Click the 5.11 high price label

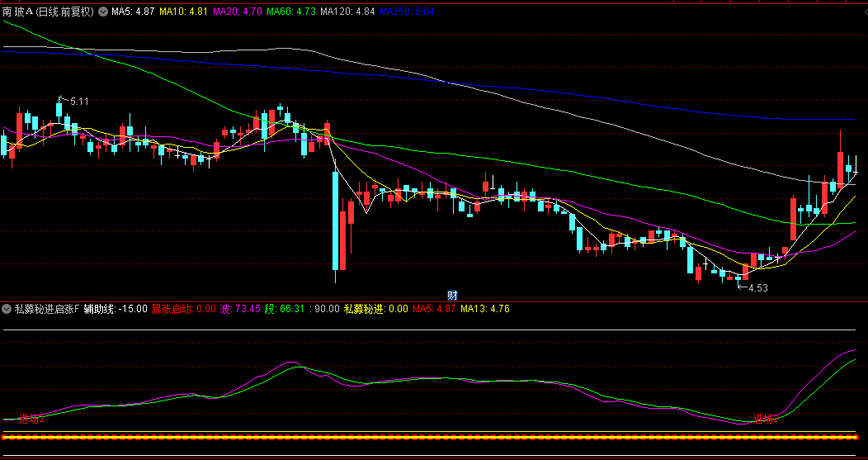(x=79, y=102)
